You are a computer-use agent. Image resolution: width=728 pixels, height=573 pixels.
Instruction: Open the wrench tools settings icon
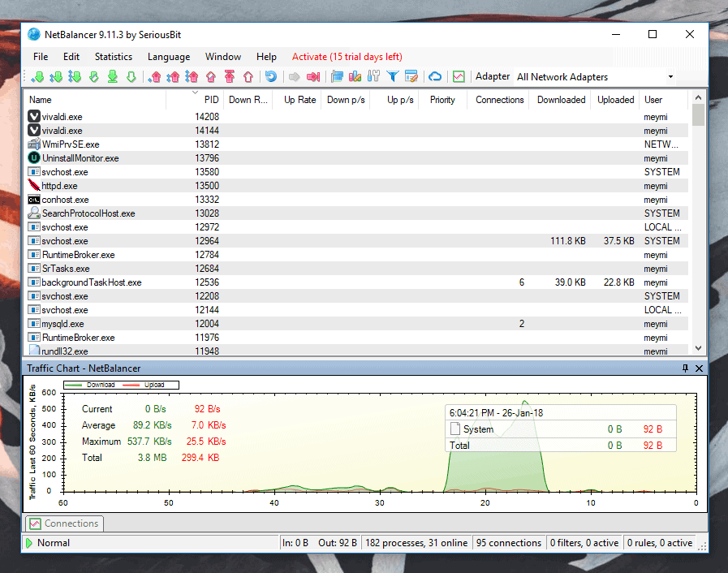click(x=374, y=76)
